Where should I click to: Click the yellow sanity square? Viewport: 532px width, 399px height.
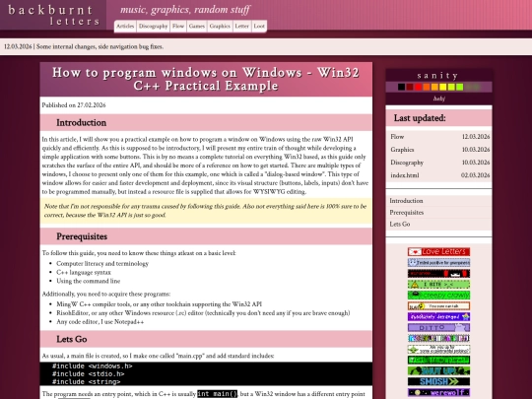coord(443,87)
